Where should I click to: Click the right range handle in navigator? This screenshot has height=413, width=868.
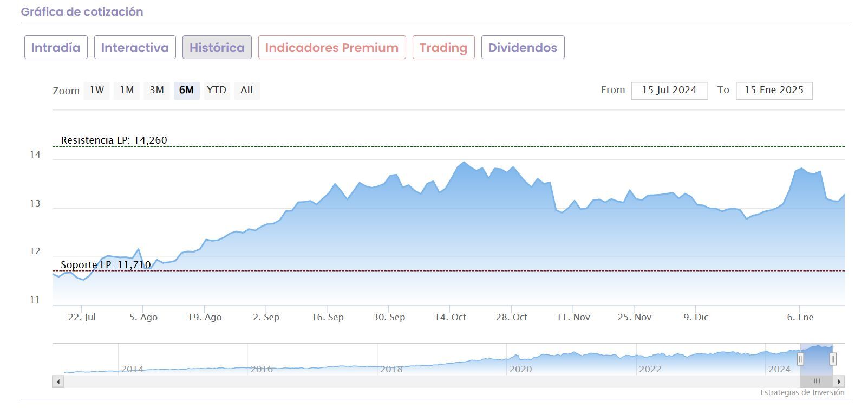(833, 359)
